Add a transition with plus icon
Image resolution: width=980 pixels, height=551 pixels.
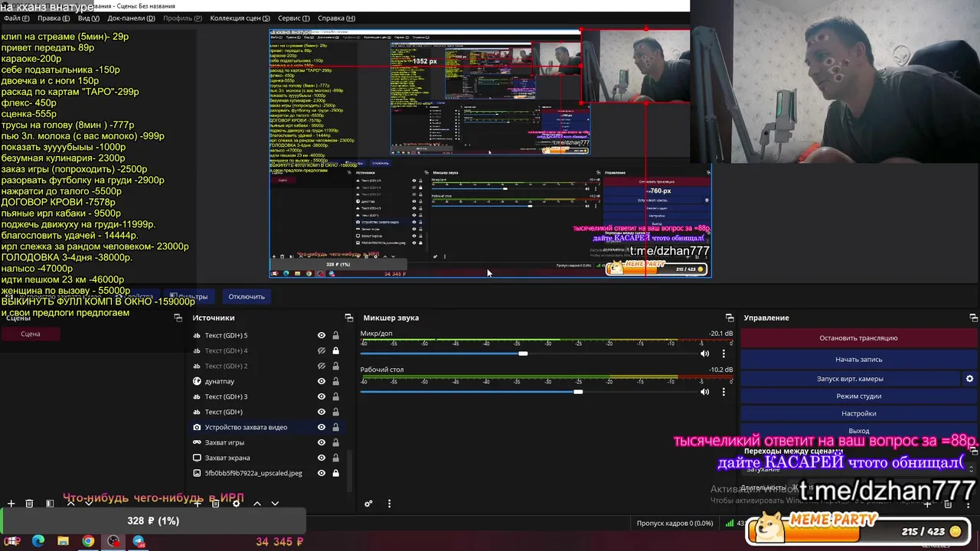927,504
